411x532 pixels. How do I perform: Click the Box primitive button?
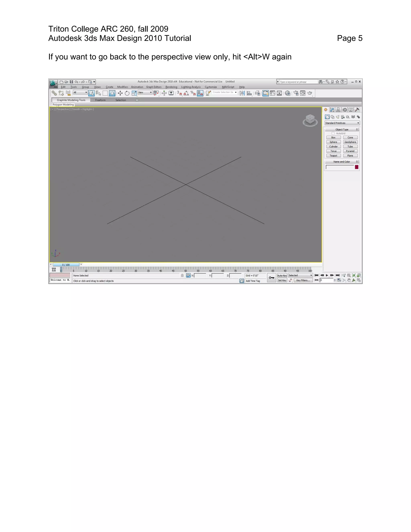[334, 138]
